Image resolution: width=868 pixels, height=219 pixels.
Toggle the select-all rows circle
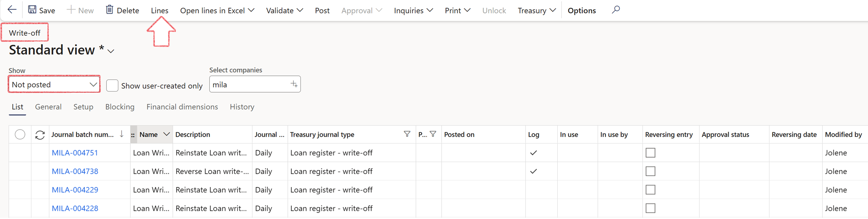[x=20, y=135]
